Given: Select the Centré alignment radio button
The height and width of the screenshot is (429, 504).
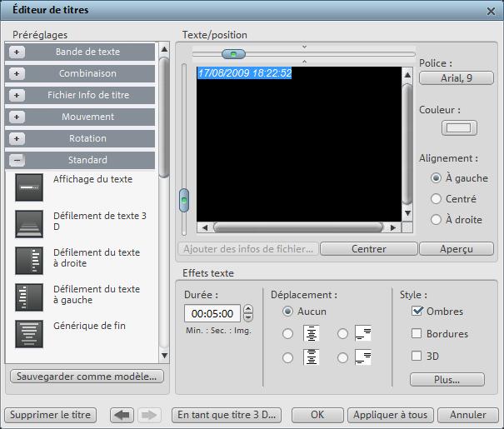Looking at the screenshot, I should click(436, 199).
